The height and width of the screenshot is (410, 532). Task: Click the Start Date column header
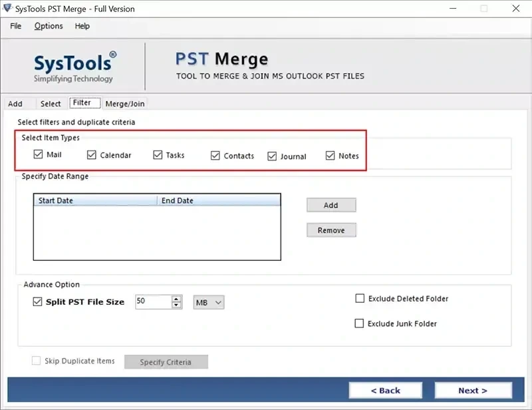coord(95,200)
